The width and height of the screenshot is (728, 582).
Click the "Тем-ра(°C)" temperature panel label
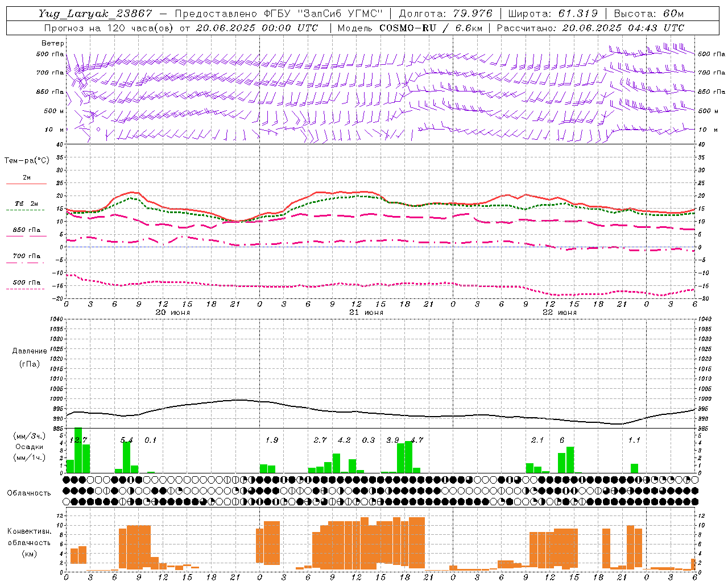(x=27, y=161)
